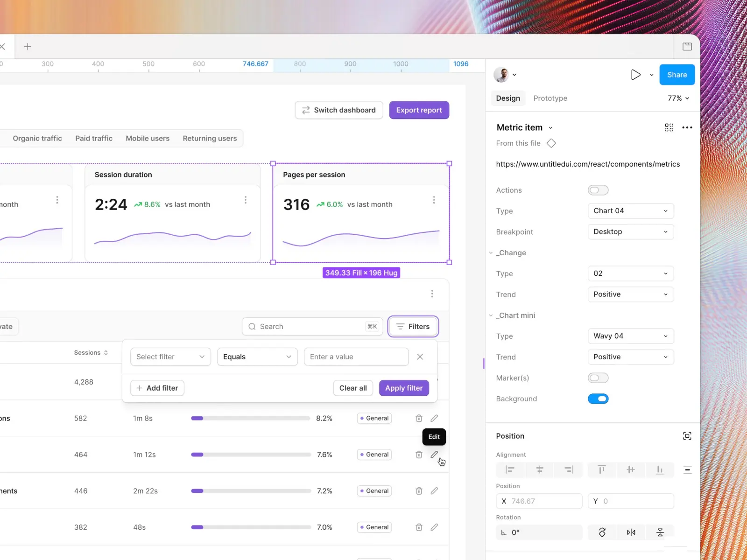747x560 pixels.
Task: Open the _Change Trend Positive dropdown
Action: tap(631, 294)
